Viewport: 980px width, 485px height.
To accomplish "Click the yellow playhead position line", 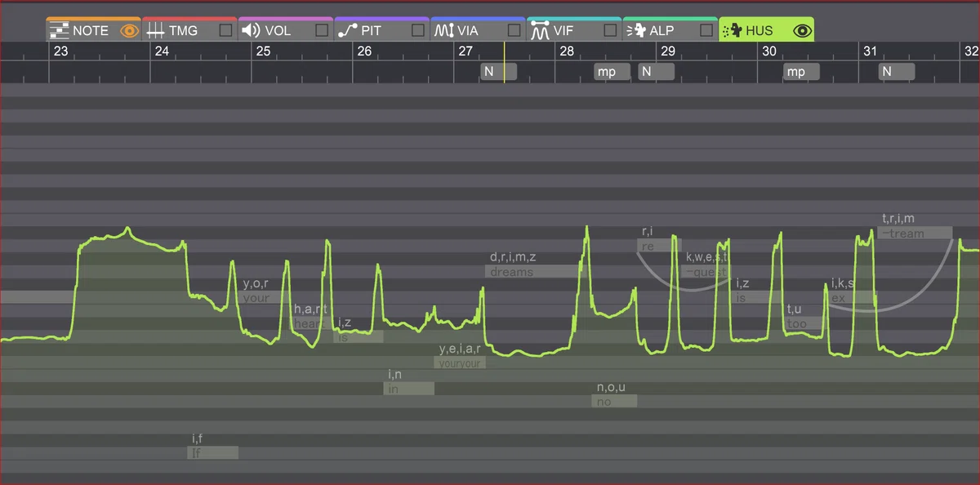I will pyautogui.click(x=505, y=62).
